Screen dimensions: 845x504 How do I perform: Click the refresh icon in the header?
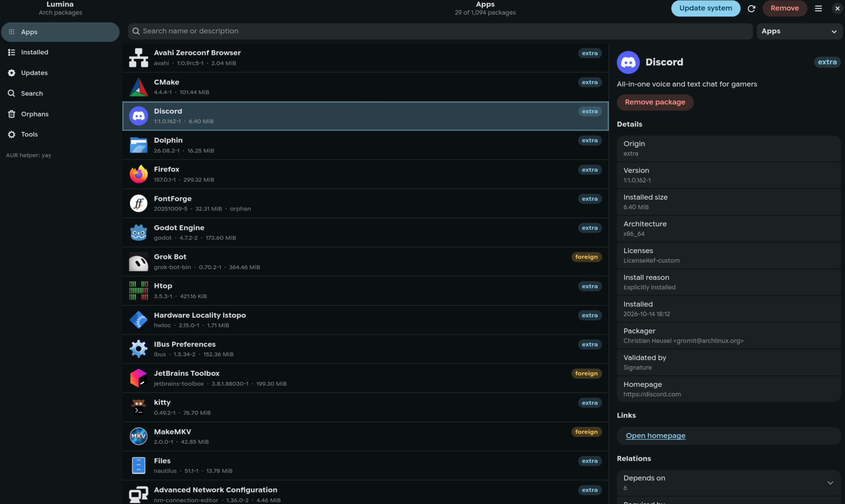(x=751, y=8)
